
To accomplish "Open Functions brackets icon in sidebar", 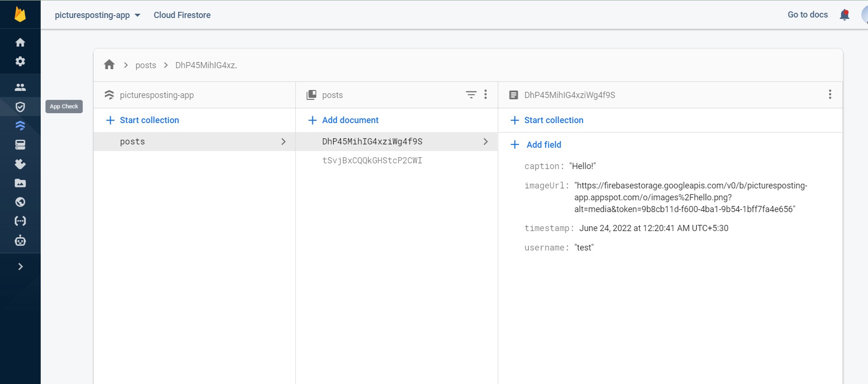I will tap(20, 221).
